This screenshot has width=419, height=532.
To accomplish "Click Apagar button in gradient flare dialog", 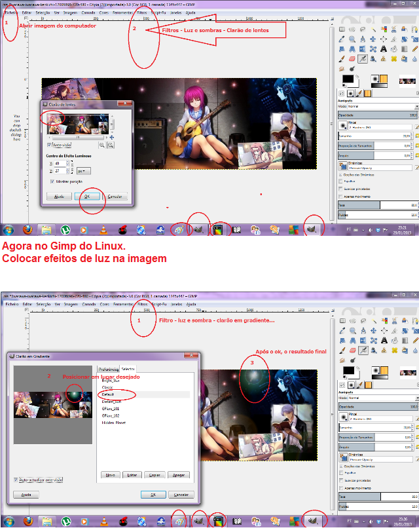I will 179,475.
